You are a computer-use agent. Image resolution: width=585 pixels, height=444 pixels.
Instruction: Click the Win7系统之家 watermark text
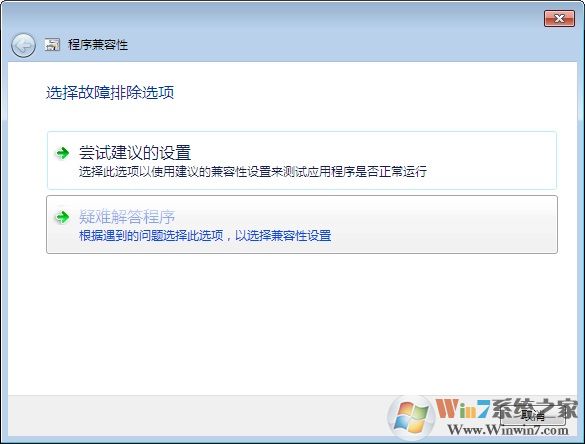point(507,408)
